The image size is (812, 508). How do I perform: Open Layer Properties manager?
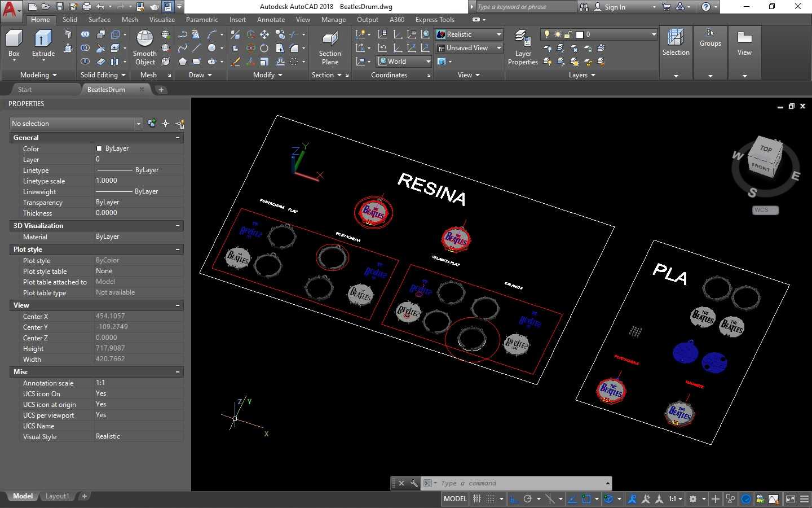pos(523,47)
